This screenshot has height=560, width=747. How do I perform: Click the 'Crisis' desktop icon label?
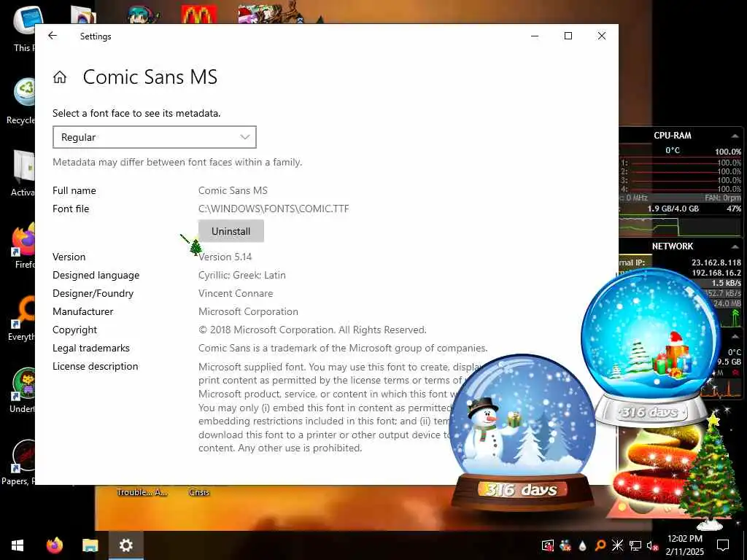(x=199, y=492)
